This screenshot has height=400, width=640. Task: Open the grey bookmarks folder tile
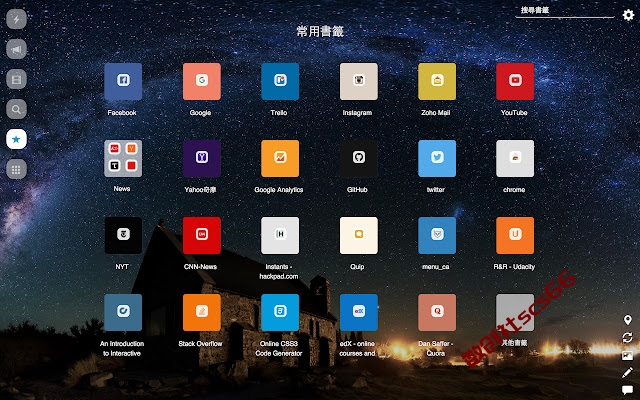515,312
